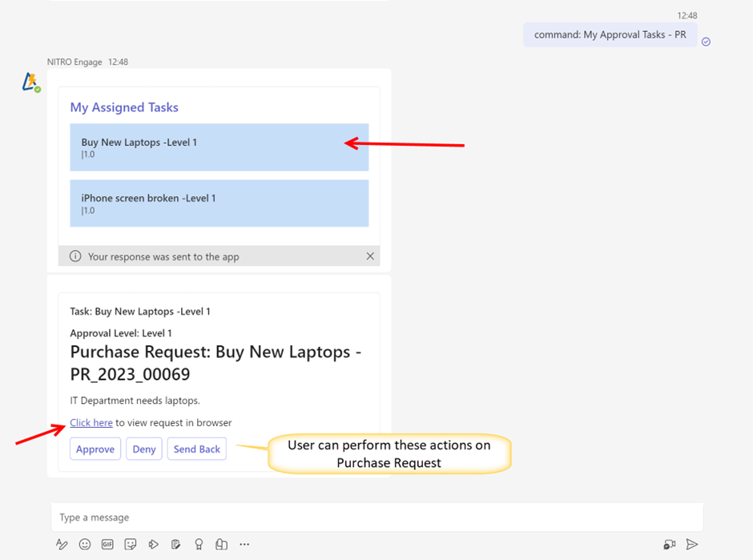Screen dimensions: 753x560
Task: Click the arrow-shaped icon after the sticker icon
Action: pyautogui.click(x=153, y=545)
